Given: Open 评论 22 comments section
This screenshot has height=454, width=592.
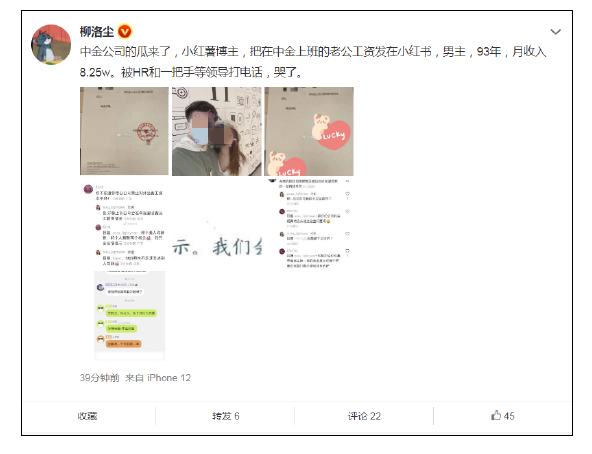Looking at the screenshot, I should (364, 416).
